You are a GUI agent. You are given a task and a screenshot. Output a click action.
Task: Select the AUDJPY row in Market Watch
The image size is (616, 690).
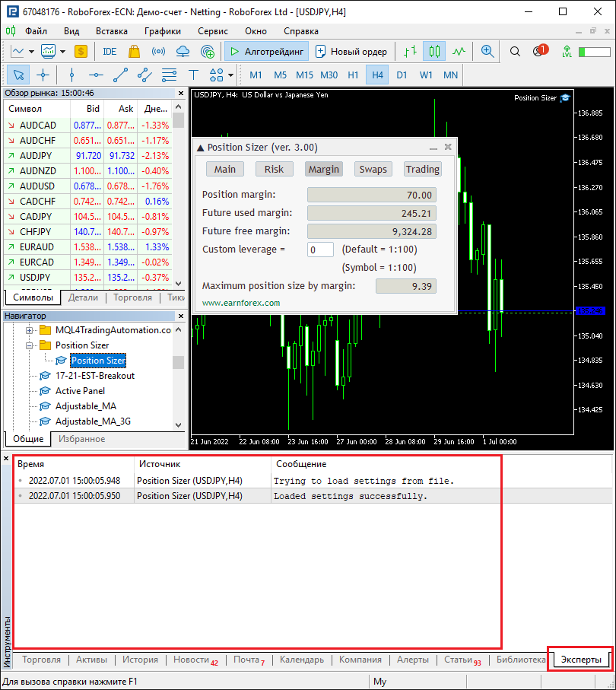pyautogui.click(x=87, y=156)
